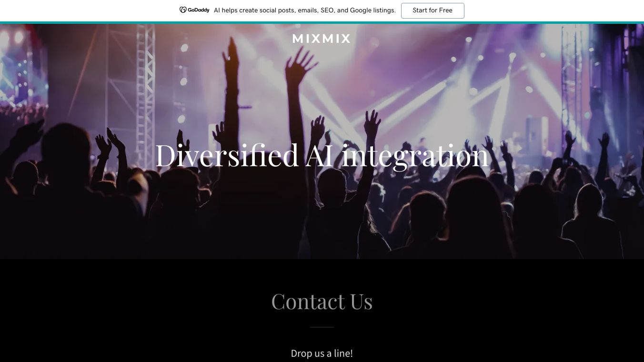Click the teal strip below GoDaddy banner
Image resolution: width=644 pixels, height=362 pixels.
tap(322, 22)
